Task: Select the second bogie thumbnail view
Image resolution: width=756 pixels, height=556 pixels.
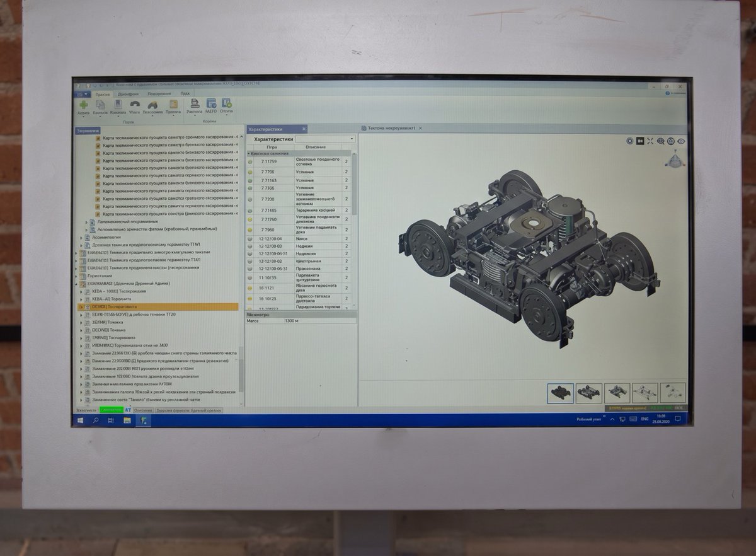Action: [589, 393]
